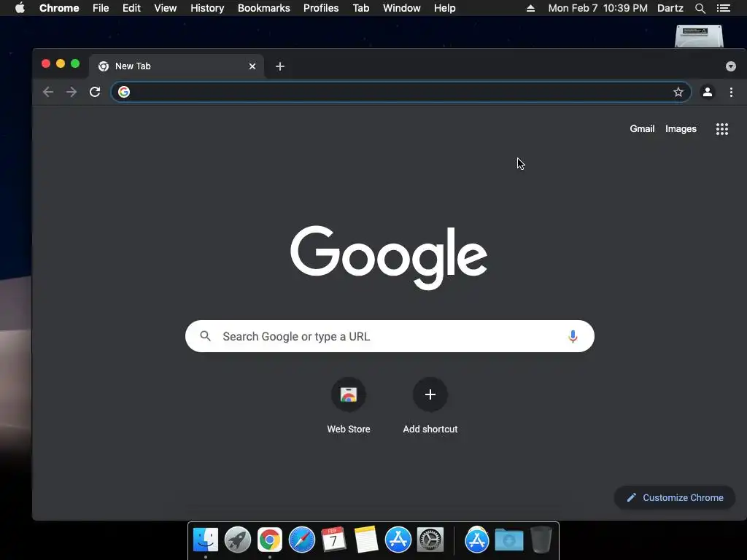Screen dimensions: 747x560
Task: Click the Search Google or type a URL box
Action: click(390, 336)
